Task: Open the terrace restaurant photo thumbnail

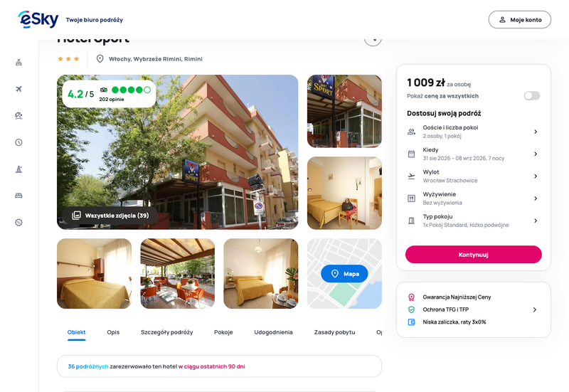Action: [x=177, y=273]
